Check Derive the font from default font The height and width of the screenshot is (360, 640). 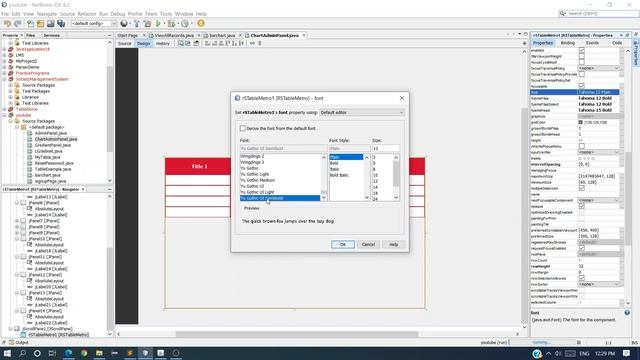pyautogui.click(x=243, y=128)
